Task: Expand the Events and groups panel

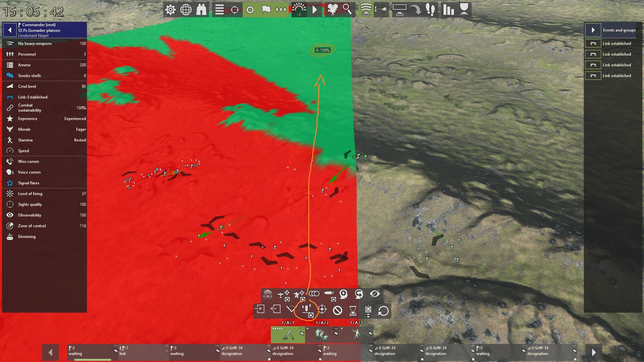Action: pos(593,30)
